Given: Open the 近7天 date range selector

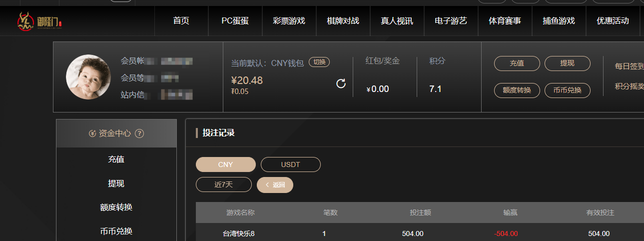Looking at the screenshot, I should pos(224,184).
